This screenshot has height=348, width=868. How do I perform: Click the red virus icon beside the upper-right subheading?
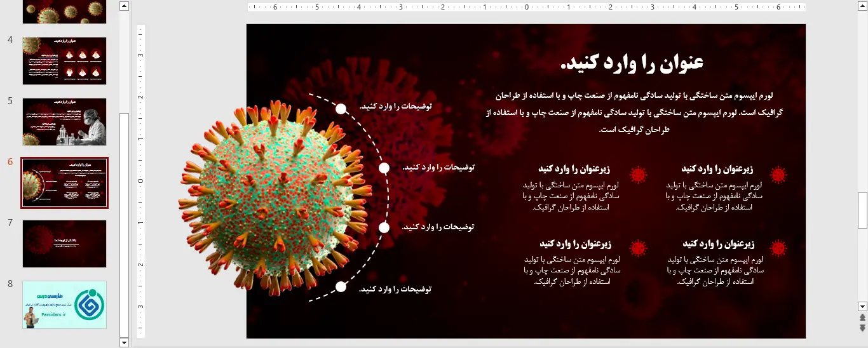click(778, 175)
